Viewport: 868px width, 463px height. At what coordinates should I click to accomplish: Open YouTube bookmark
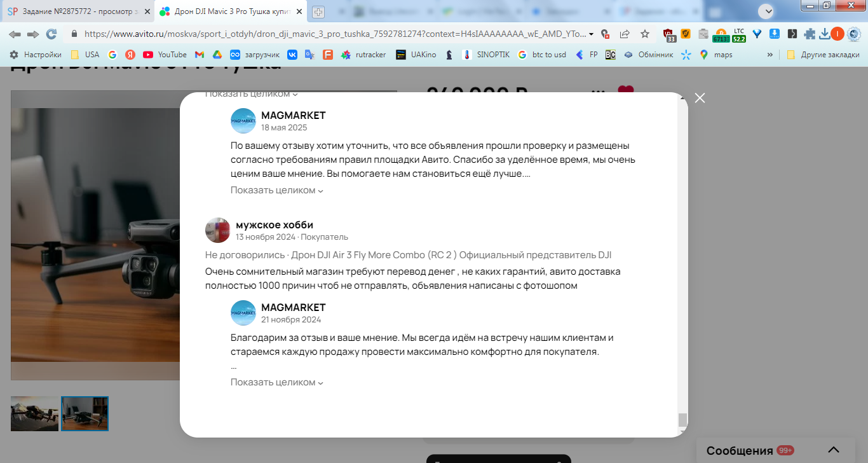165,55
